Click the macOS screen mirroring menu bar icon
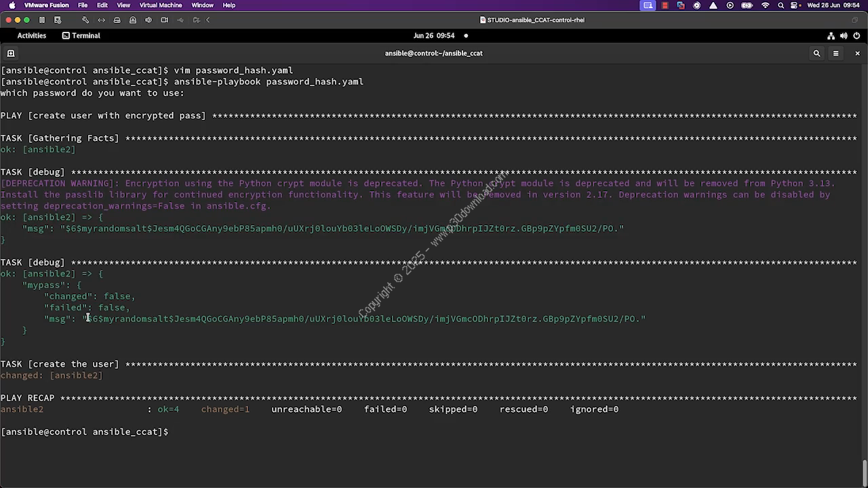 click(x=648, y=5)
